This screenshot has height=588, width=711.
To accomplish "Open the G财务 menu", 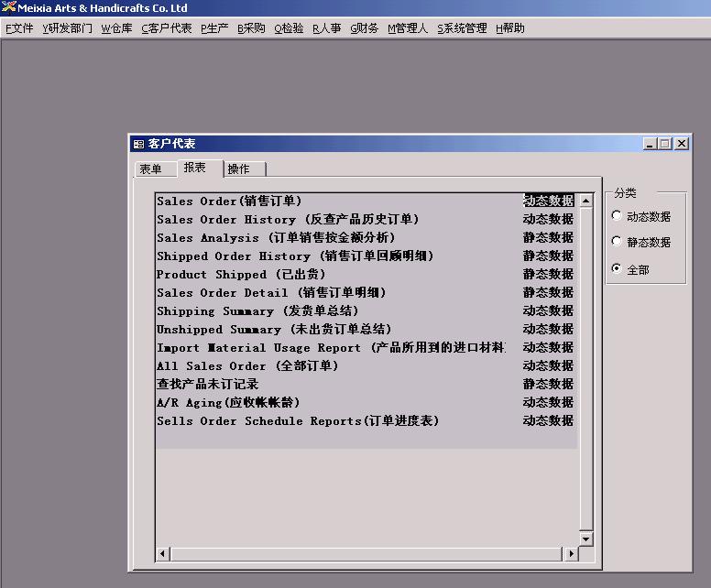I will pyautogui.click(x=364, y=28).
